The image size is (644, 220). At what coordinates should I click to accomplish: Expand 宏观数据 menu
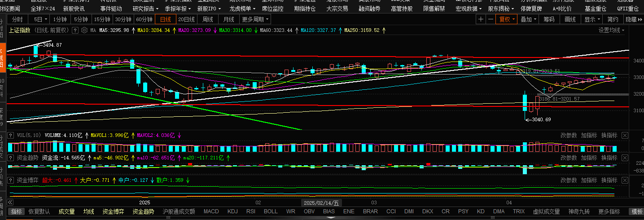[x=469, y=9]
